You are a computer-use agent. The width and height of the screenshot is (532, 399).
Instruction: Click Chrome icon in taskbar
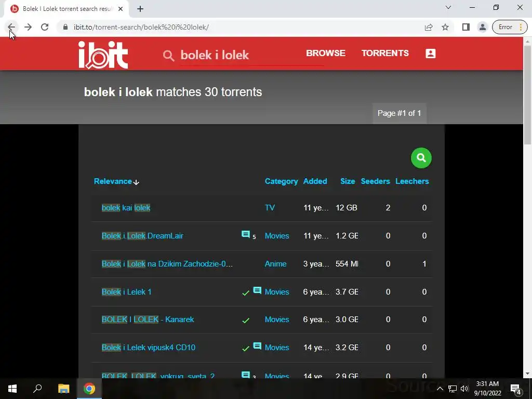(89, 389)
